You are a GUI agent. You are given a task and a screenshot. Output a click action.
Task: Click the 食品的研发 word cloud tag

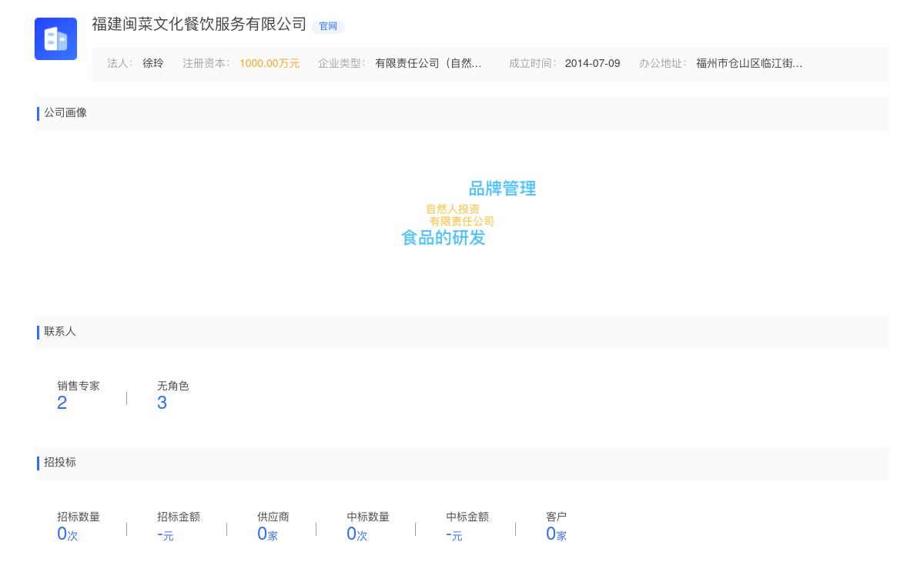[444, 238]
